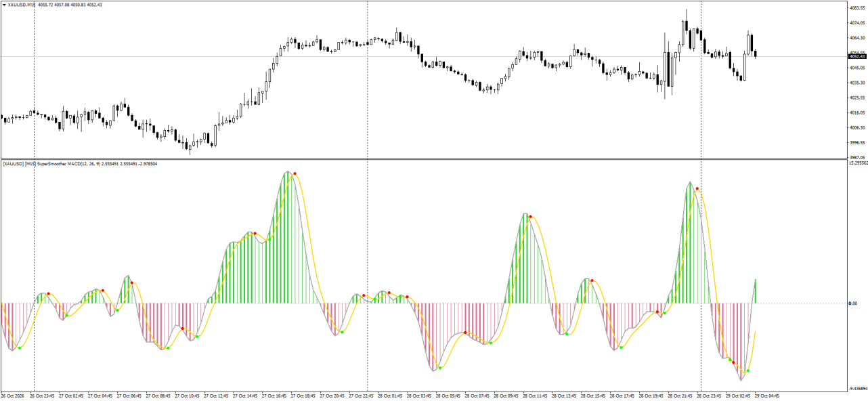Viewport: 868px width, 401px height.
Task: Click the 15.295562 indicator scale maximum
Action: pos(858,163)
